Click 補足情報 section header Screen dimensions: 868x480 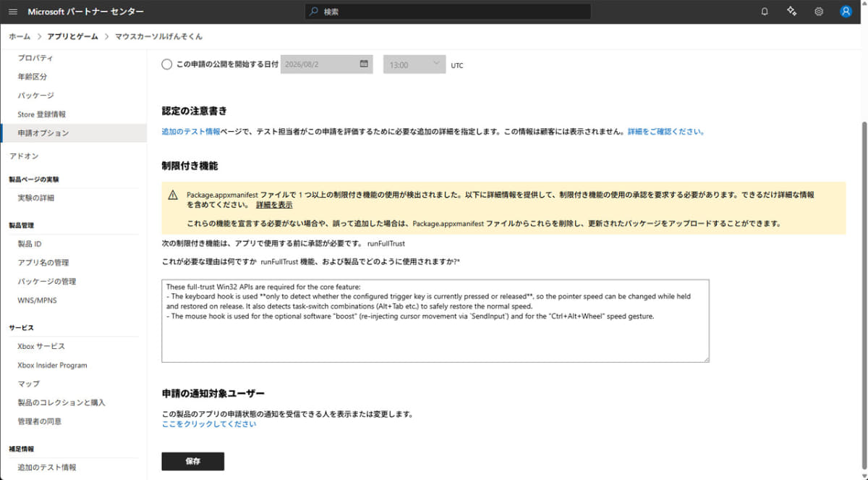click(22, 449)
